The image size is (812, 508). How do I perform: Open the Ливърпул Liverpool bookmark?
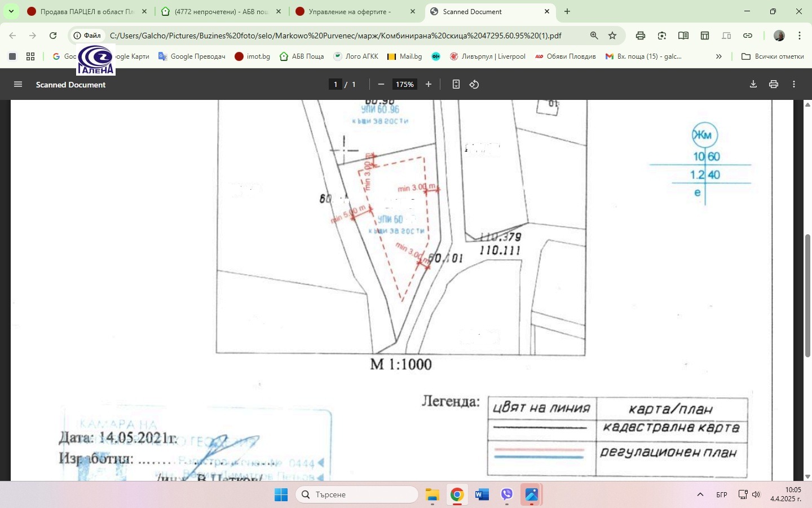tap(488, 56)
